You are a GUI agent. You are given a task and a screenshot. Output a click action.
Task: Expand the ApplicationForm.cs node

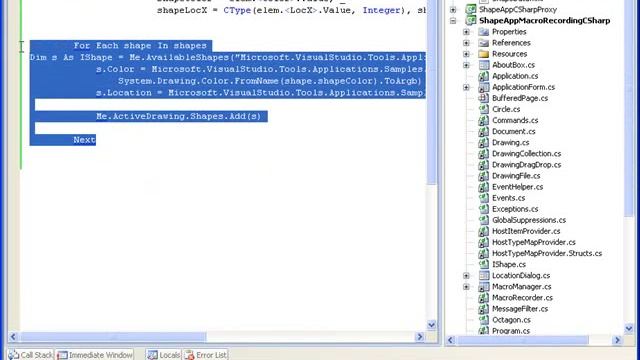(466, 87)
